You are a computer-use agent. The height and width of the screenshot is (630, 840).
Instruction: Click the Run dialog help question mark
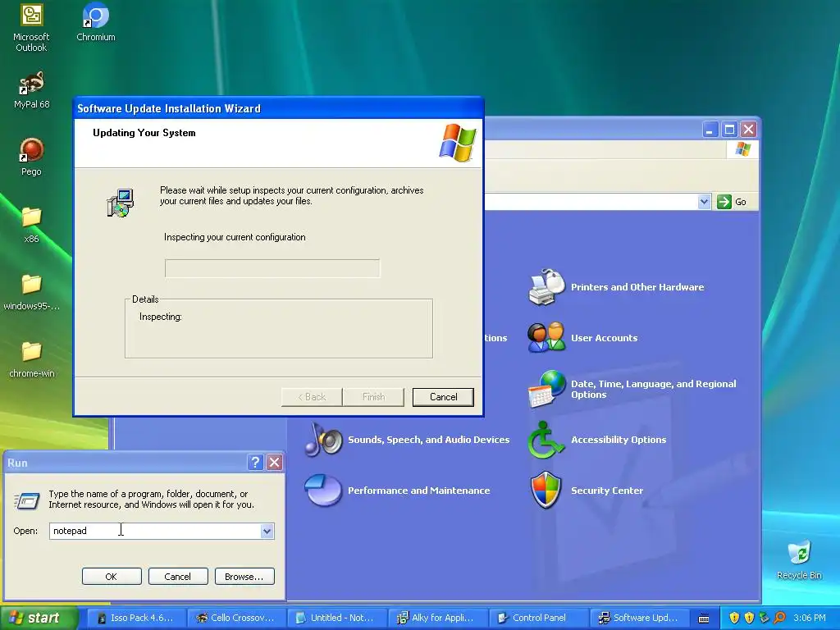(x=256, y=463)
